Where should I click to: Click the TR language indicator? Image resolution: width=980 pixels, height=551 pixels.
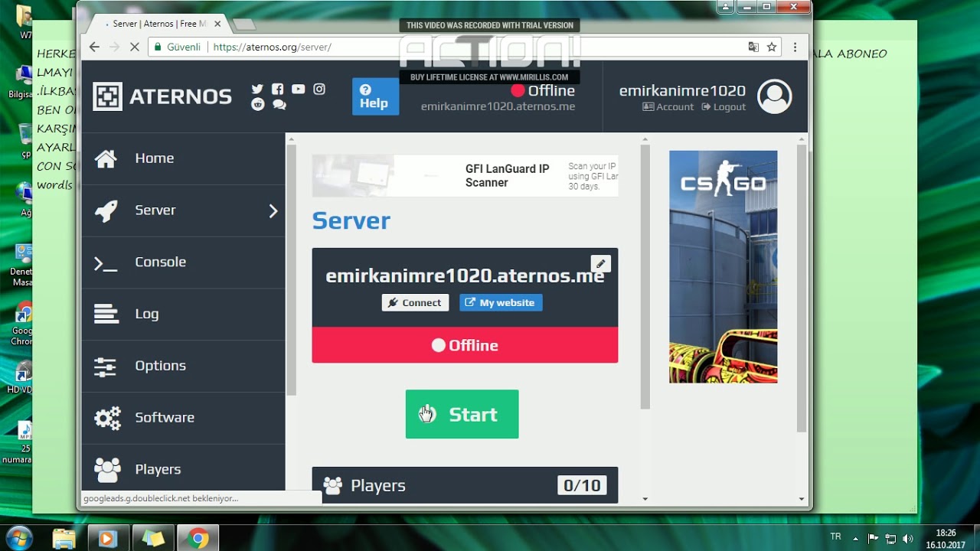(x=835, y=536)
